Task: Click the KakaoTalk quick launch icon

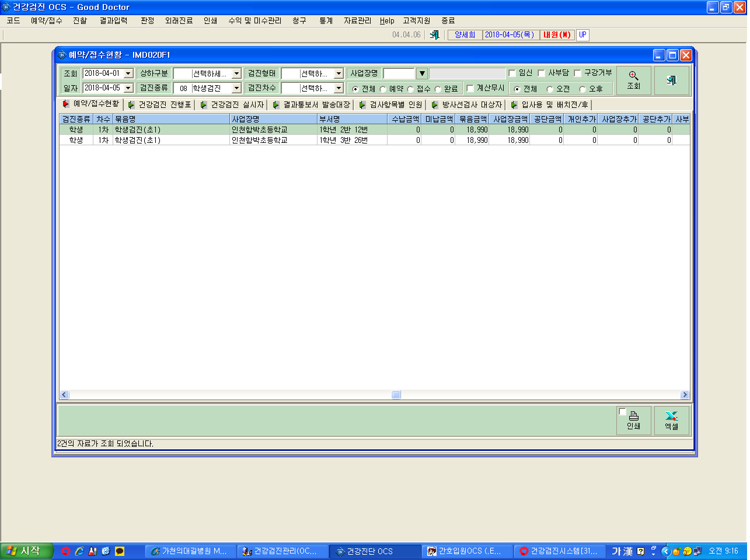Action: [120, 551]
